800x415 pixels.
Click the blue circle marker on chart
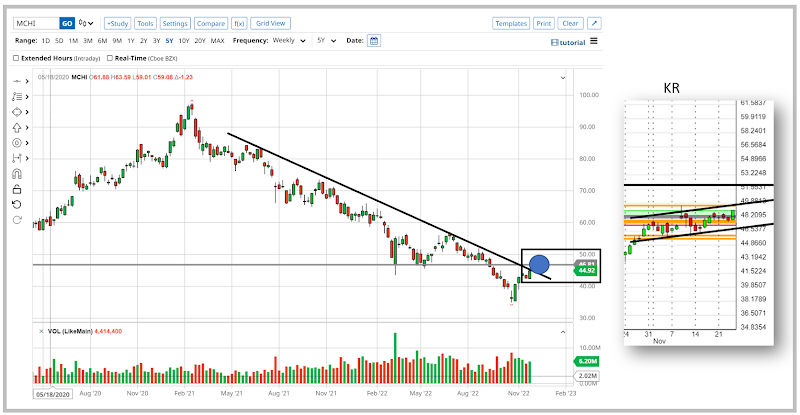pos(538,265)
